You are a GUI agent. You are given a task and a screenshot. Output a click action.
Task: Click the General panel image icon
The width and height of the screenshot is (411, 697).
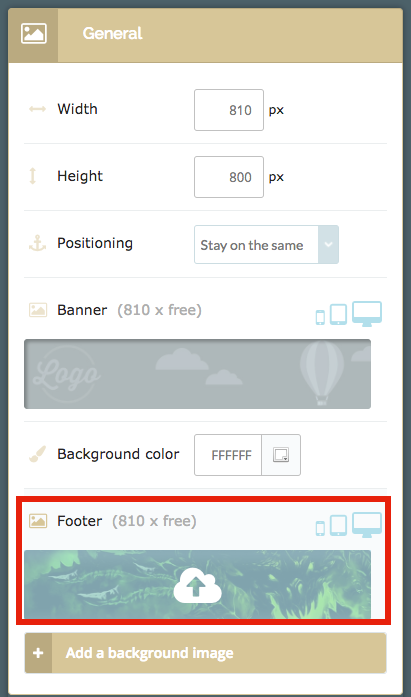(33, 34)
